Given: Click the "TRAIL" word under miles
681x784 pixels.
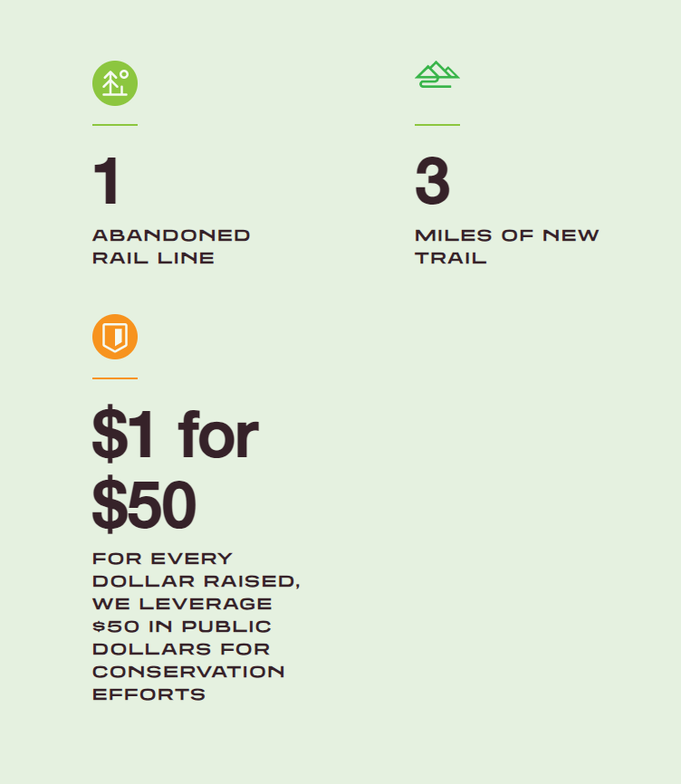Looking at the screenshot, I should pos(450,258).
